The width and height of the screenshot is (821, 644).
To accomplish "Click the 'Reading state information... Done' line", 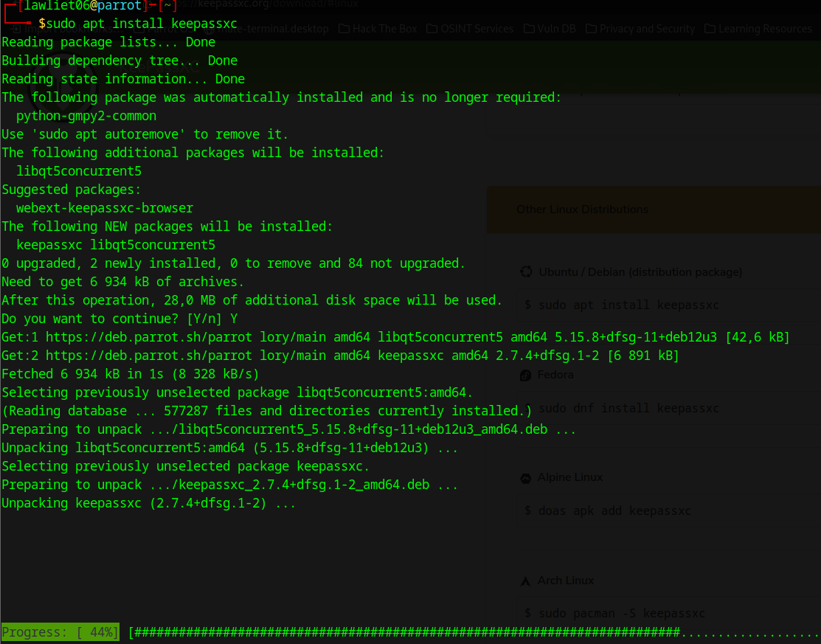I will (123, 79).
